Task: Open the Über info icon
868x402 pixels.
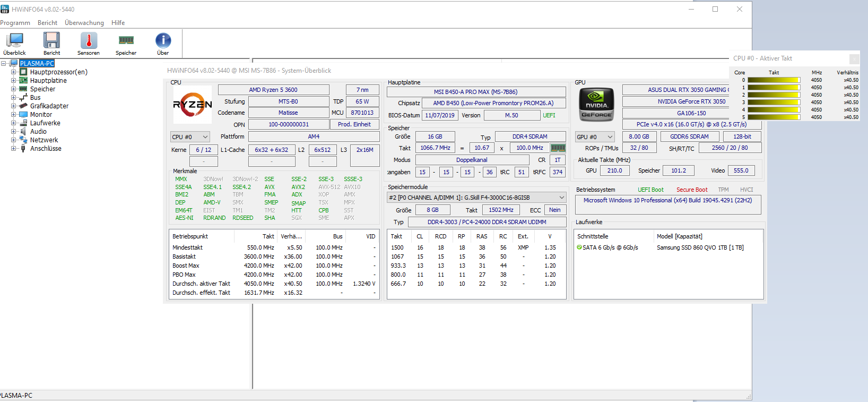Action: (163, 40)
